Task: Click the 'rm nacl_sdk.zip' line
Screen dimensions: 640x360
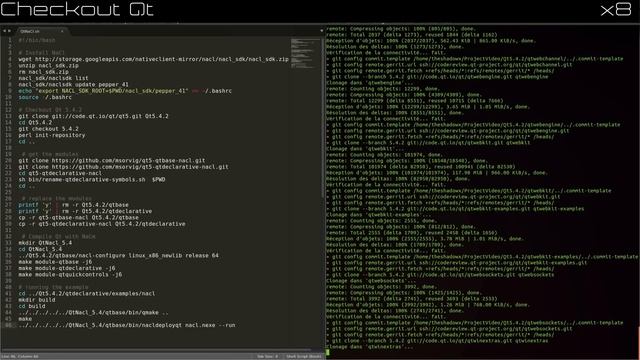Action: 43,72
